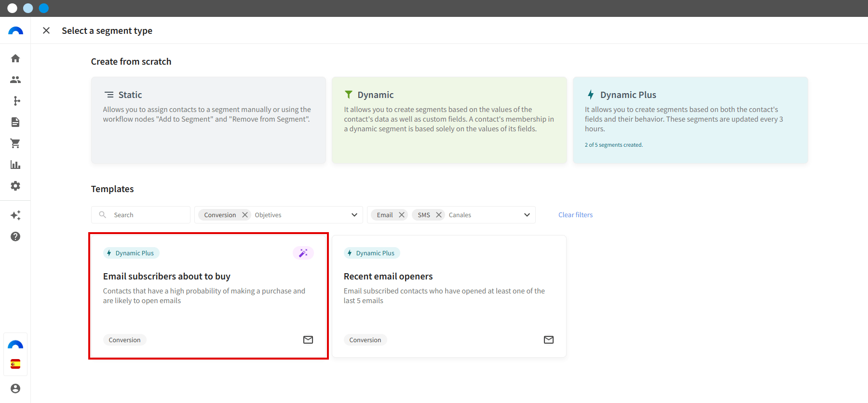Remove the Email channel chip
This screenshot has height=403, width=868.
click(402, 215)
